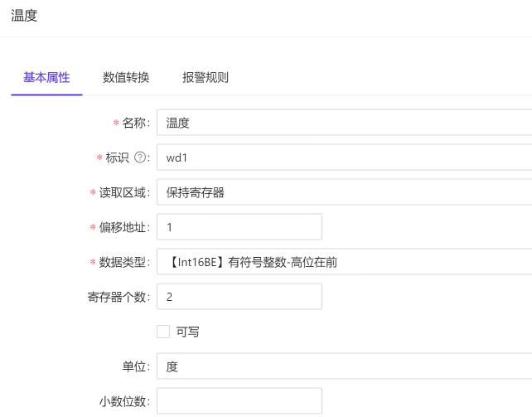The height and width of the screenshot is (417, 532).
Task: Click the 寄存器个数 field label
Action: click(117, 297)
